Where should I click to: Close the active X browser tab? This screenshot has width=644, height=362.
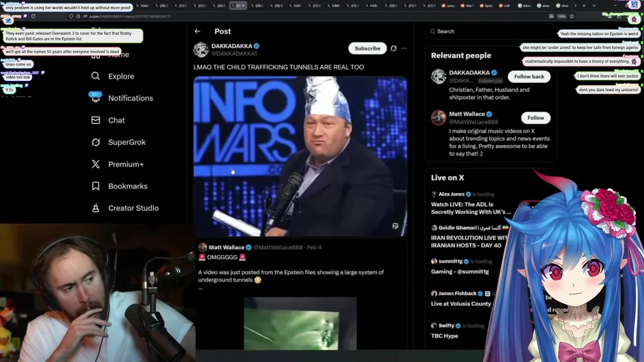[244, 6]
